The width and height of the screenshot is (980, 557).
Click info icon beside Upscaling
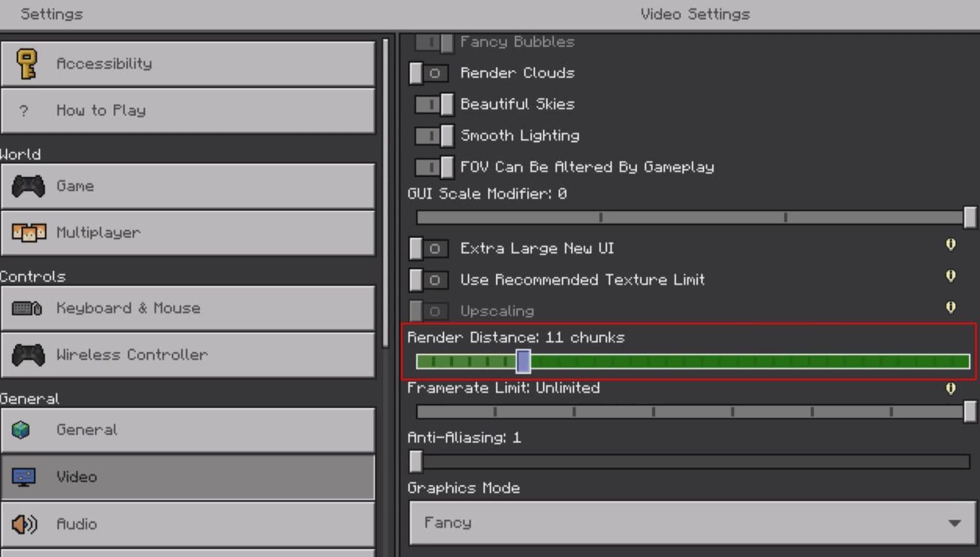951,307
